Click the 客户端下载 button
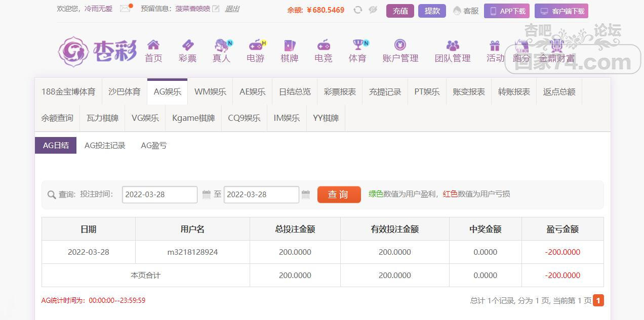Screen dimensions: 644x320 pyautogui.click(x=561, y=11)
